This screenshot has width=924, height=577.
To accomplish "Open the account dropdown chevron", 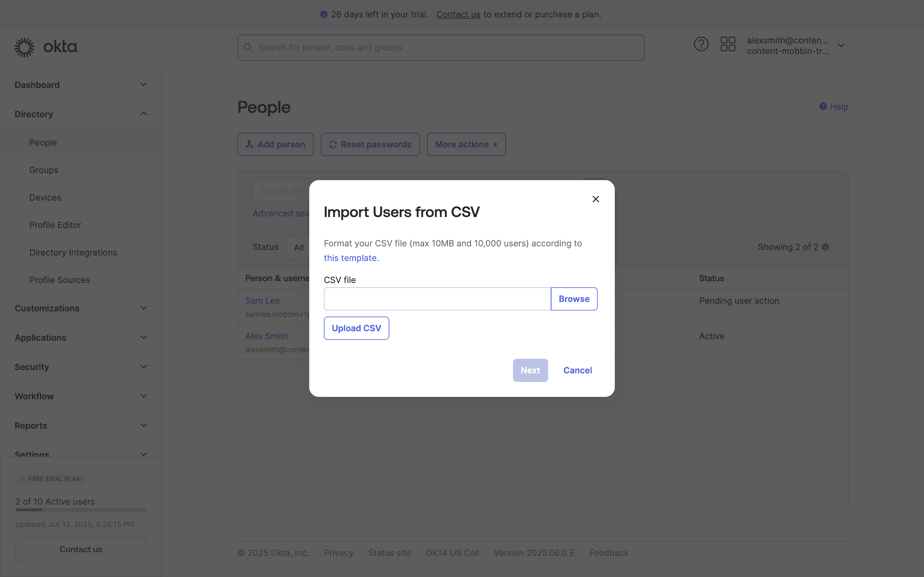I will pyautogui.click(x=841, y=45).
